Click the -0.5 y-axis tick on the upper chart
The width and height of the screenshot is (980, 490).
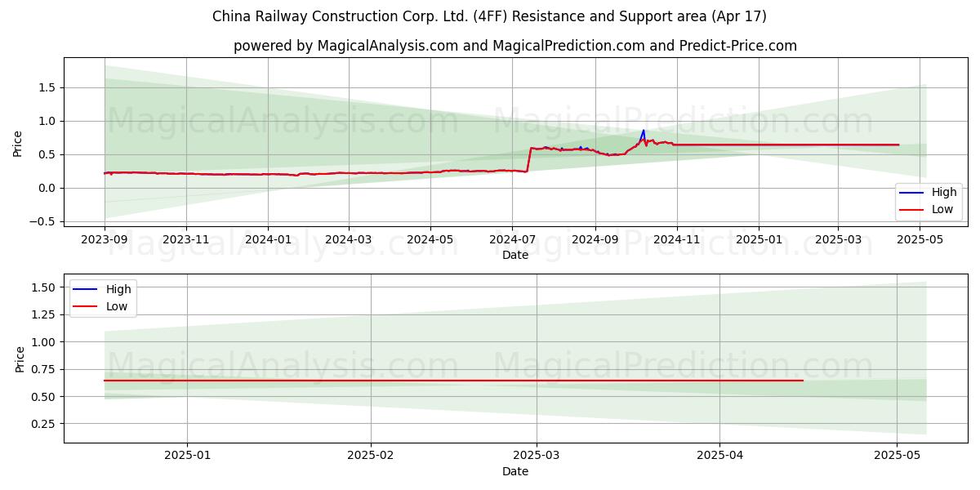[x=44, y=221]
